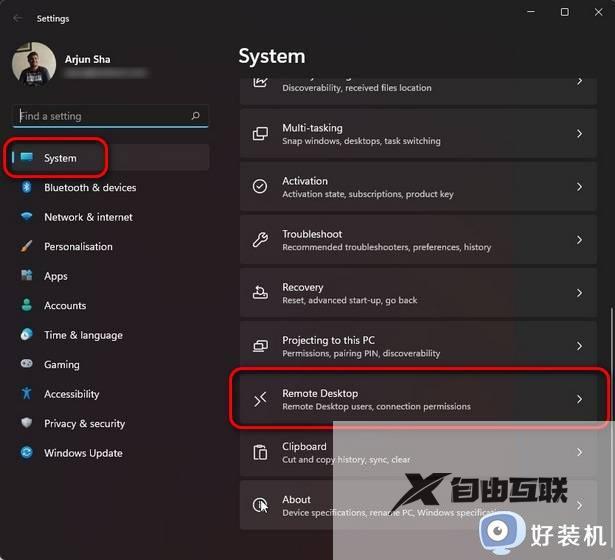Click the Clipboard icon
This screenshot has width=615, height=560.
click(260, 452)
